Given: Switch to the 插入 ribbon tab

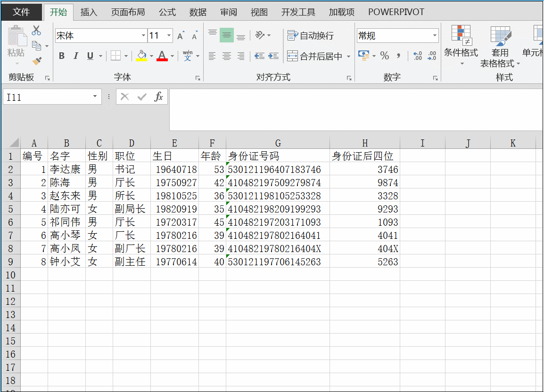Looking at the screenshot, I should [x=89, y=12].
